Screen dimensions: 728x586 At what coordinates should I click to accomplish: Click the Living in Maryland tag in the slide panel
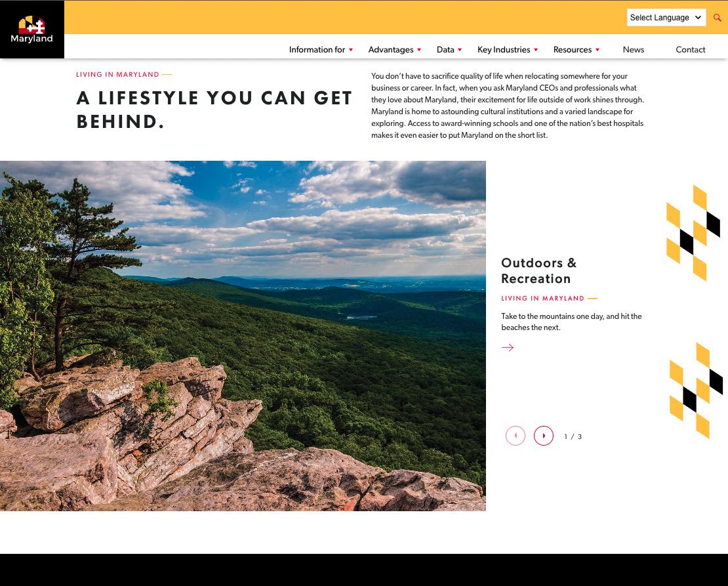[543, 299]
